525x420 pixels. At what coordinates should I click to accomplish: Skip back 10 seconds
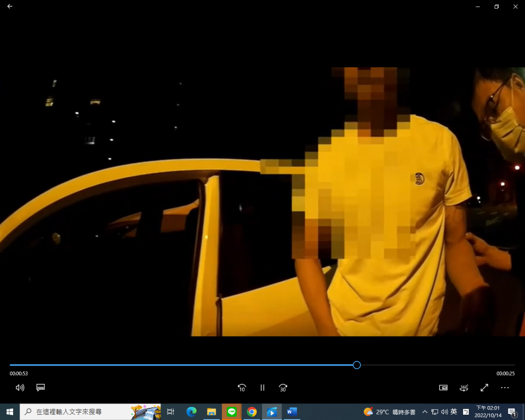point(241,388)
